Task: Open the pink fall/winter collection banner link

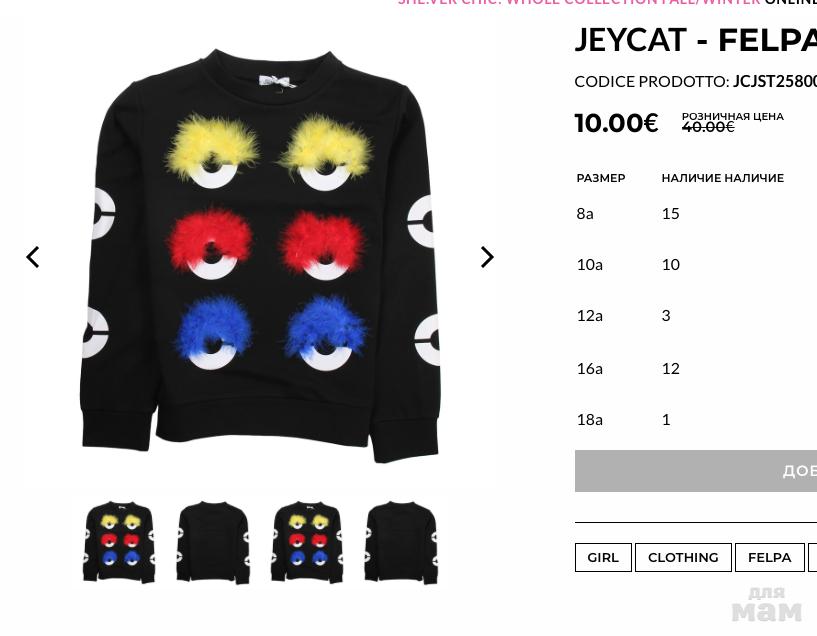Action: [x=578, y=2]
